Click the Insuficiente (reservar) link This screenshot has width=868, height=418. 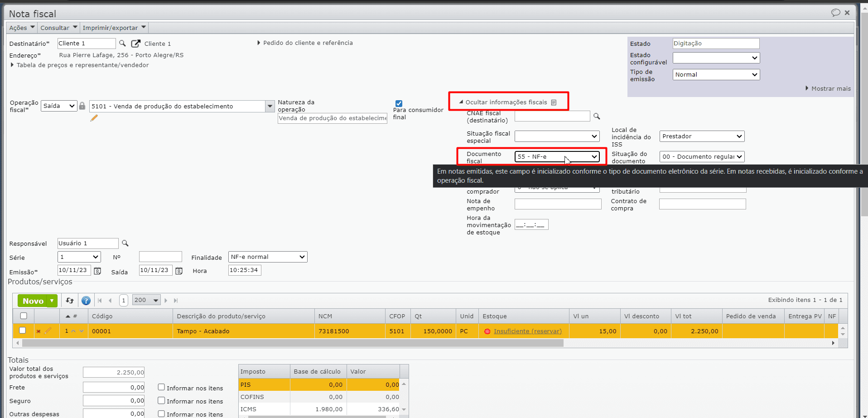(x=528, y=331)
